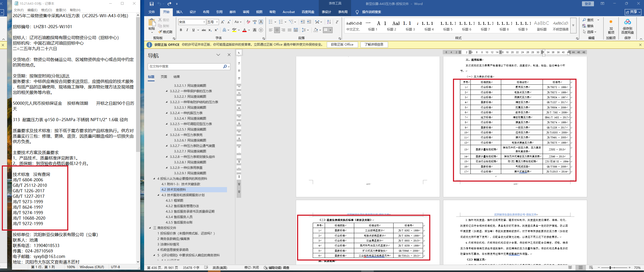Apply the red font color
644x272 pixels.
[244, 30]
